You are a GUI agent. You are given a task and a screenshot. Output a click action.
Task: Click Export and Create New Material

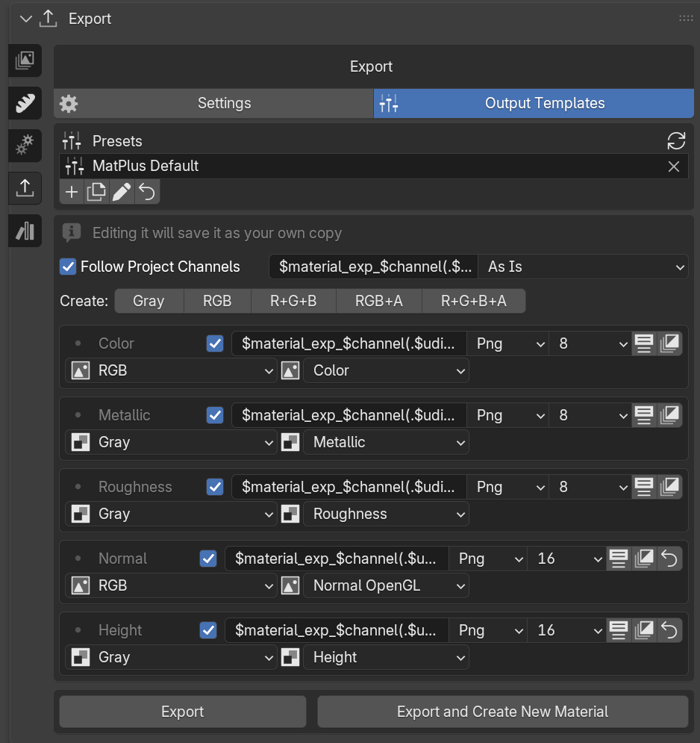pyautogui.click(x=502, y=712)
